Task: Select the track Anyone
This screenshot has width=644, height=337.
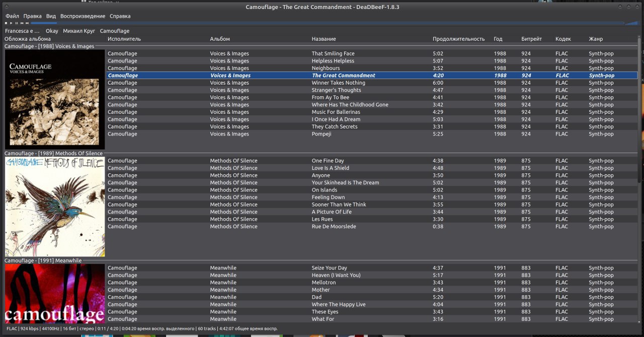Action: (372, 175)
